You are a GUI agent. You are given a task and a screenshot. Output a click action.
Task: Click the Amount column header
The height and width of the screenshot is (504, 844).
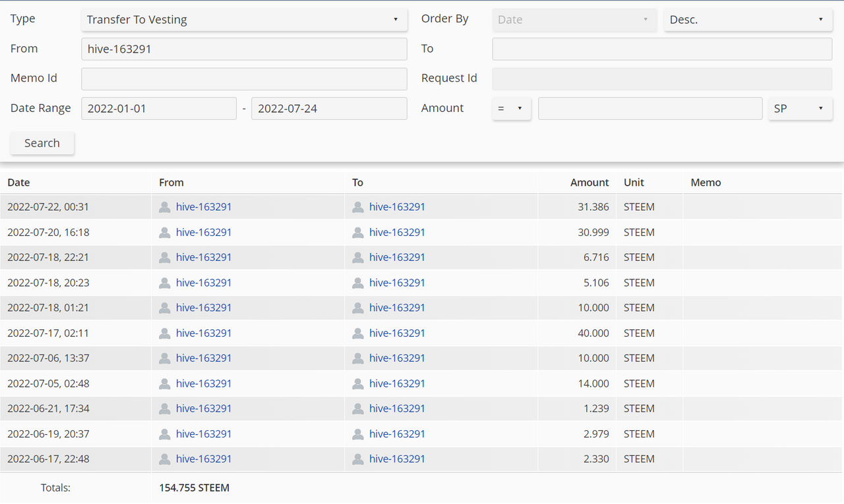click(589, 182)
